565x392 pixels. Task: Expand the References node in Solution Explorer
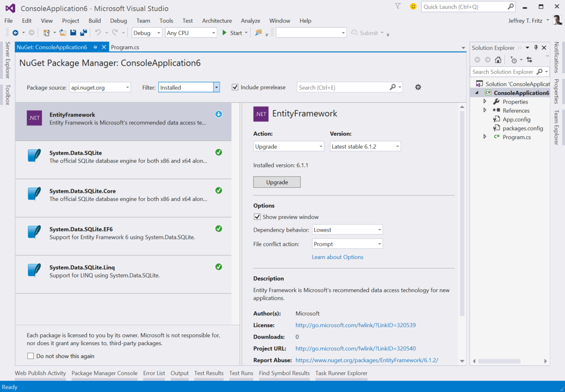click(484, 110)
